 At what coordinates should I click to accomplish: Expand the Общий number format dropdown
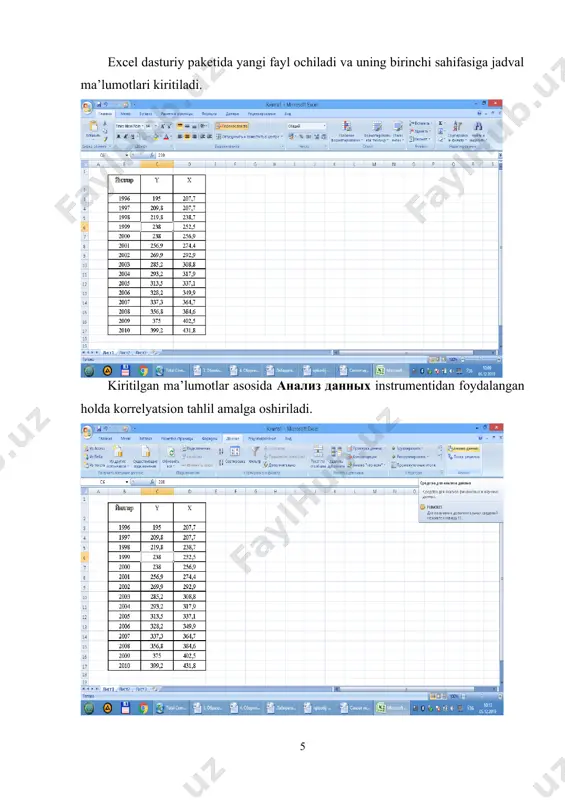306,126
